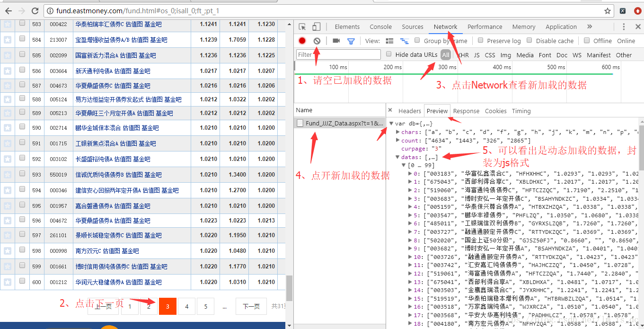This screenshot has height=329, width=644.
Task: Switch to the Console tab
Action: (380, 27)
